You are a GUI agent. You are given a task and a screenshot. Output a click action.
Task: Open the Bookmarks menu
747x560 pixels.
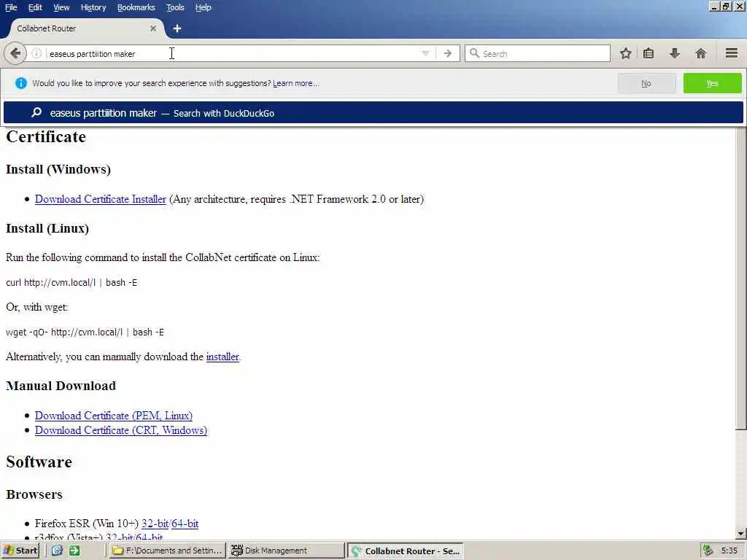(x=136, y=7)
